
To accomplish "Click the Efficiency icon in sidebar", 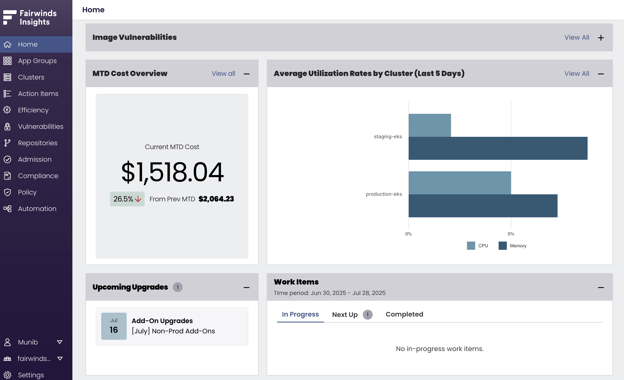I will 7,110.
